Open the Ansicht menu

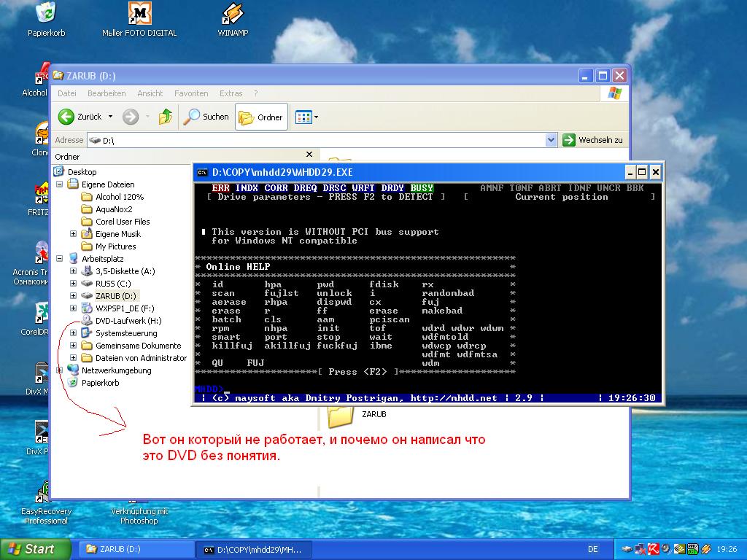(150, 93)
